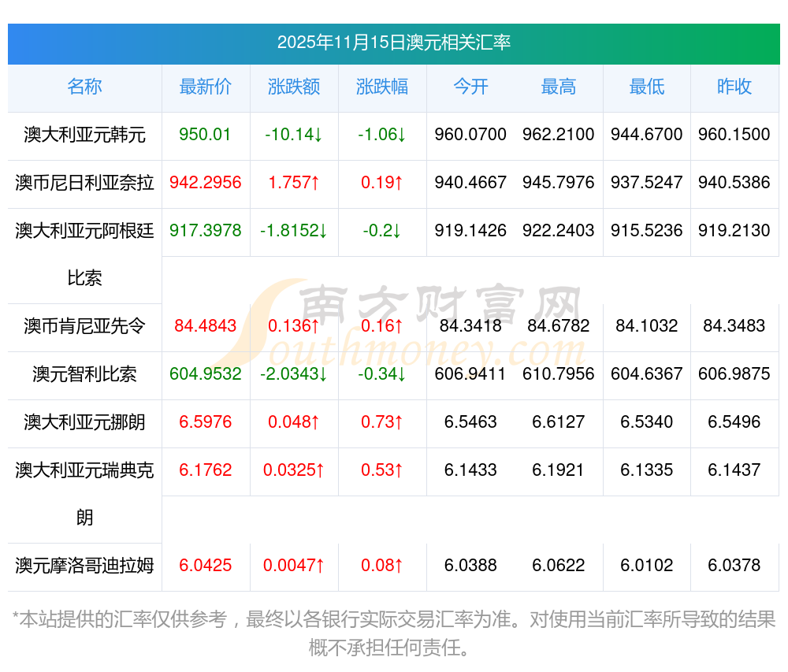This screenshot has width=788, height=672.
Task: Click the latest price 84.4843
Action: pos(205,326)
